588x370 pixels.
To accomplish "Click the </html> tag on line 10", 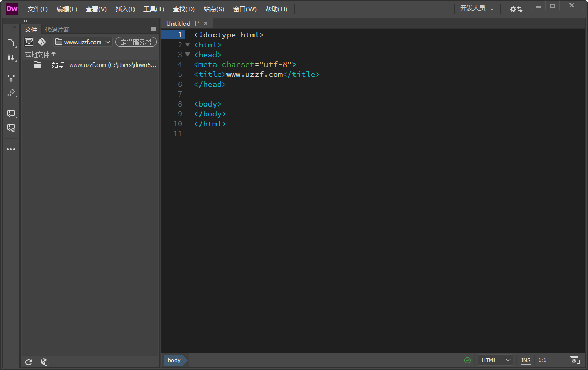I will (210, 124).
